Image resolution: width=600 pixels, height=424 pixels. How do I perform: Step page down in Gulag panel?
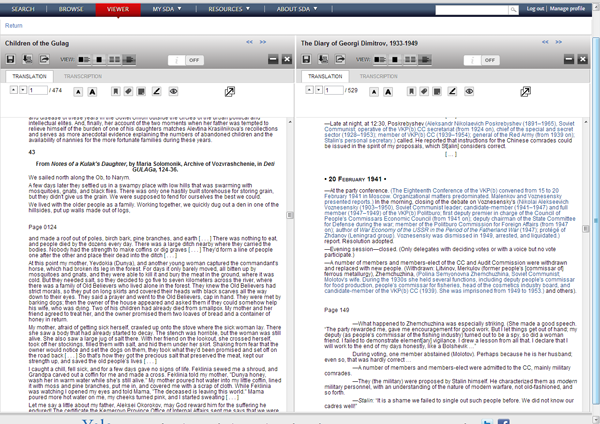23,90
